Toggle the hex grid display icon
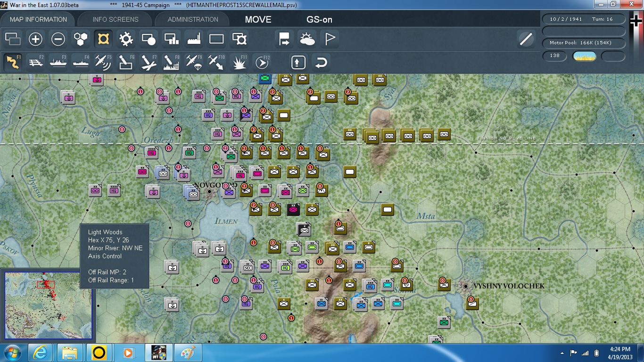 (81, 39)
